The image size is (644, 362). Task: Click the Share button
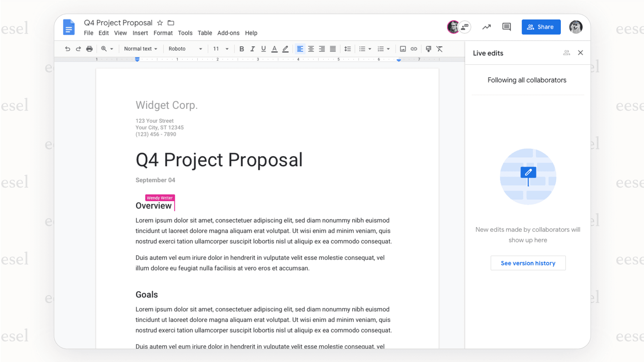coord(541,27)
